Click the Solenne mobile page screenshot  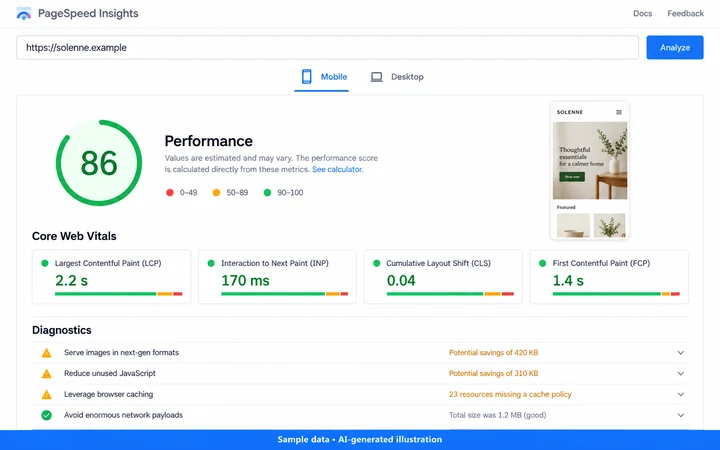point(590,170)
